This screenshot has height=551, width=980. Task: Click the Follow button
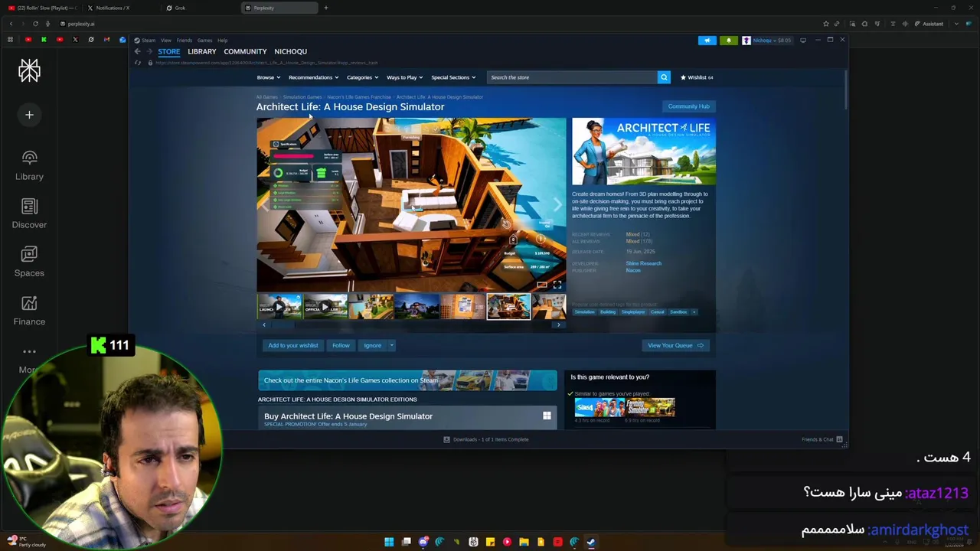[341, 345]
